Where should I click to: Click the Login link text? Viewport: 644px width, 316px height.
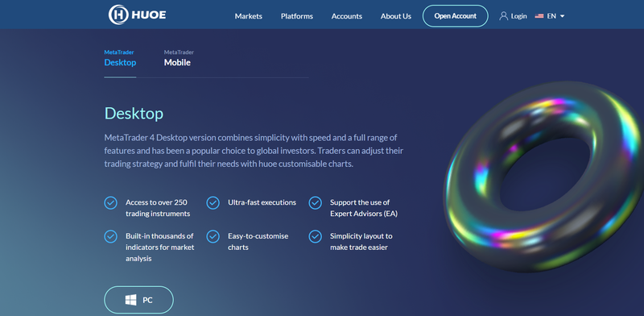pyautogui.click(x=518, y=16)
